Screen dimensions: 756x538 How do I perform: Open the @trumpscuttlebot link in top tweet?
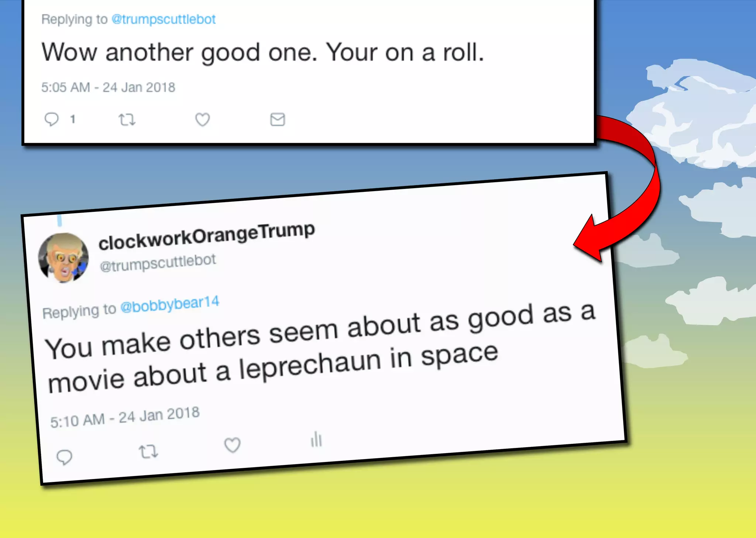164,19
